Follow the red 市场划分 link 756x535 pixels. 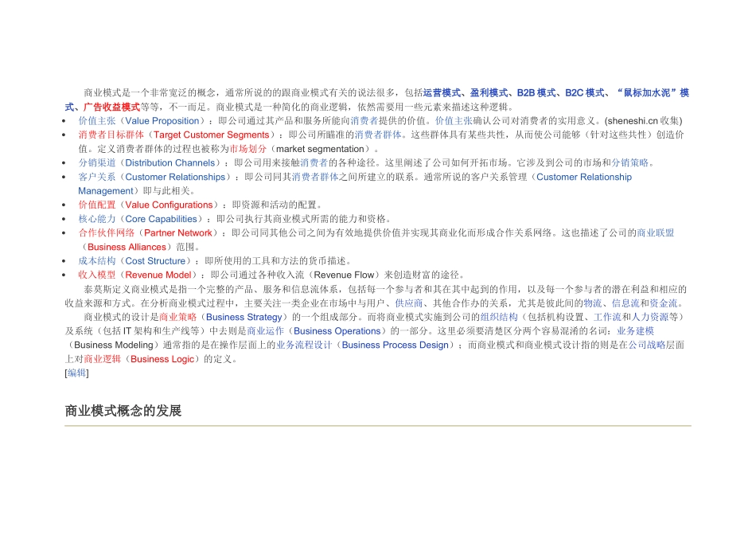click(x=247, y=149)
